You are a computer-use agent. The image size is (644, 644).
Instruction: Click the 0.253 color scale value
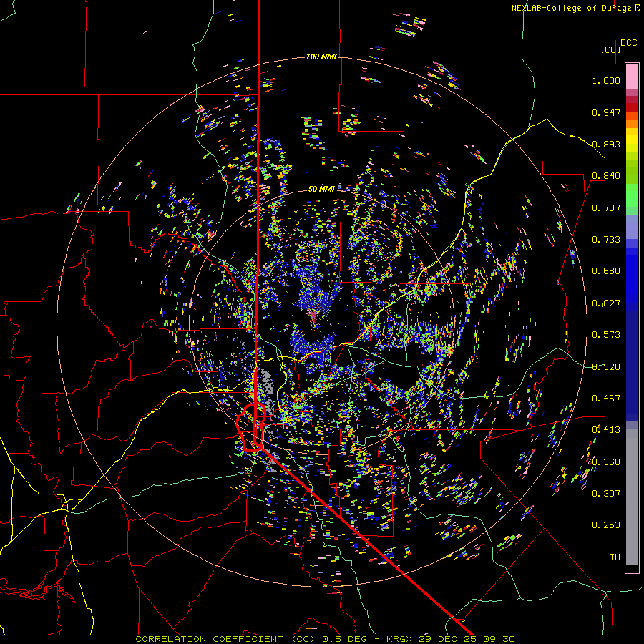[x=606, y=525]
